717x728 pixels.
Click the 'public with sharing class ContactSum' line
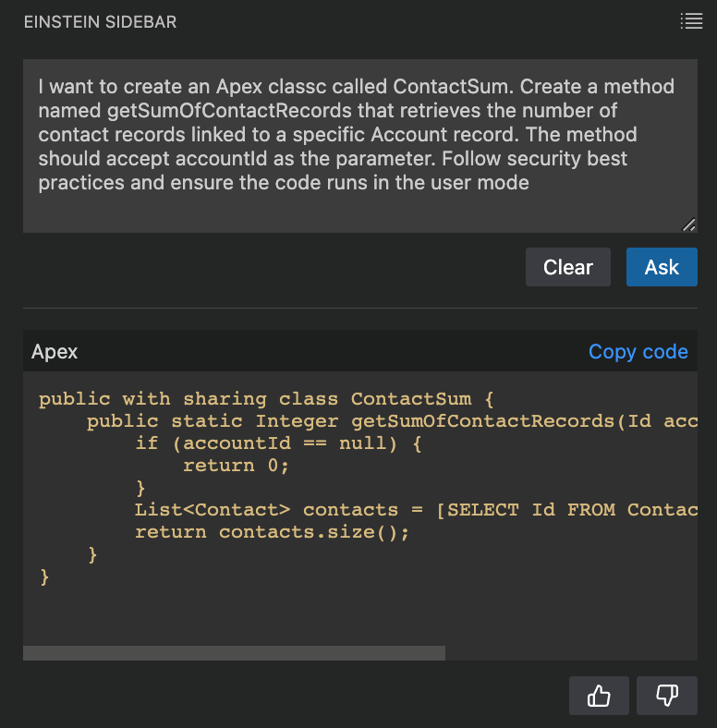click(x=266, y=399)
